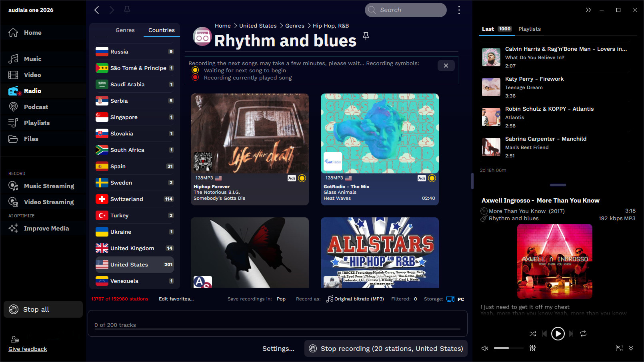This screenshot has height=362, width=644.
Task: Open Give feedback link
Action: pos(28,349)
